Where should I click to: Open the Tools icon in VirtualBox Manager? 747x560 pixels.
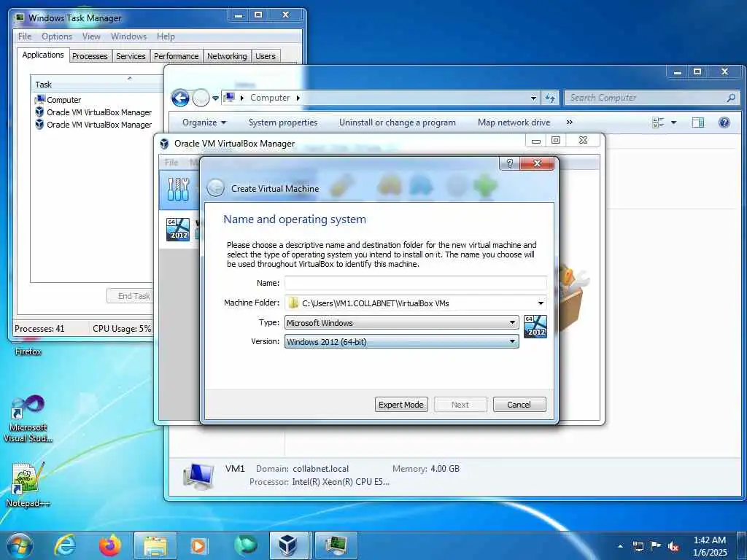[x=179, y=190]
